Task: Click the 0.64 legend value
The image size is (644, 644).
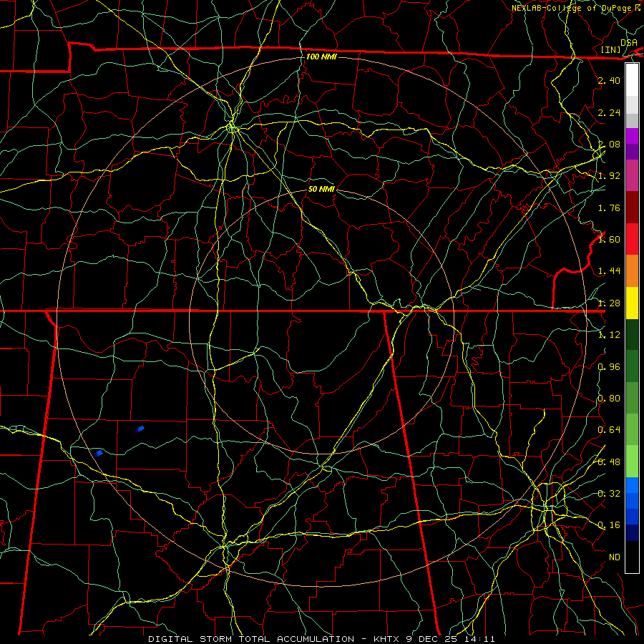Action: pos(609,430)
